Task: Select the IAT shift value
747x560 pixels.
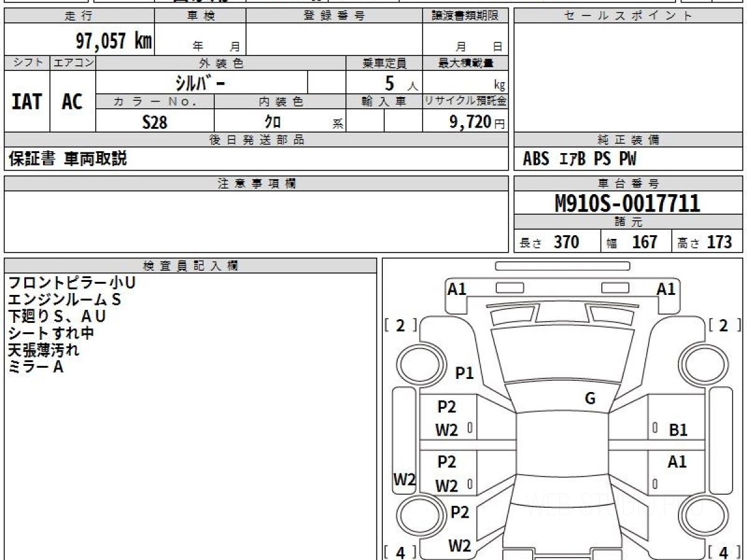Action: (x=27, y=101)
